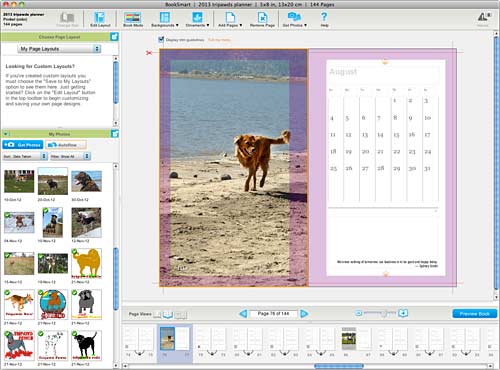The height and width of the screenshot is (370, 500).
Task: Select the black dog silhouette thumbnail
Action: point(86,345)
